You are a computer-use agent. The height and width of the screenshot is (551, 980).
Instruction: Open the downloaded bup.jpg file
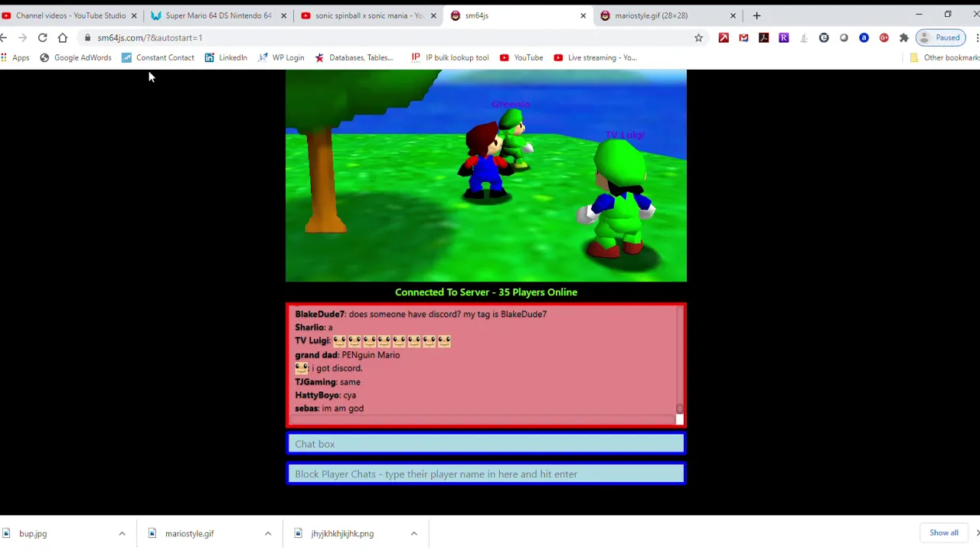(x=33, y=533)
